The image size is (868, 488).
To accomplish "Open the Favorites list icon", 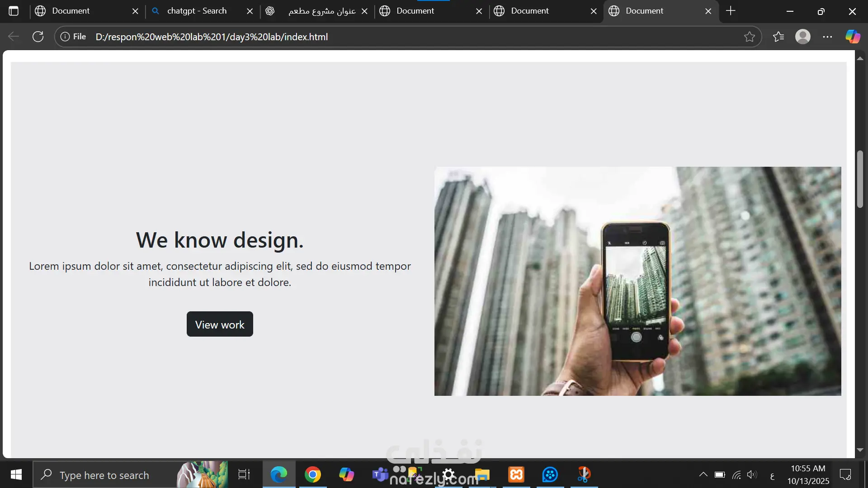I will click(x=778, y=37).
